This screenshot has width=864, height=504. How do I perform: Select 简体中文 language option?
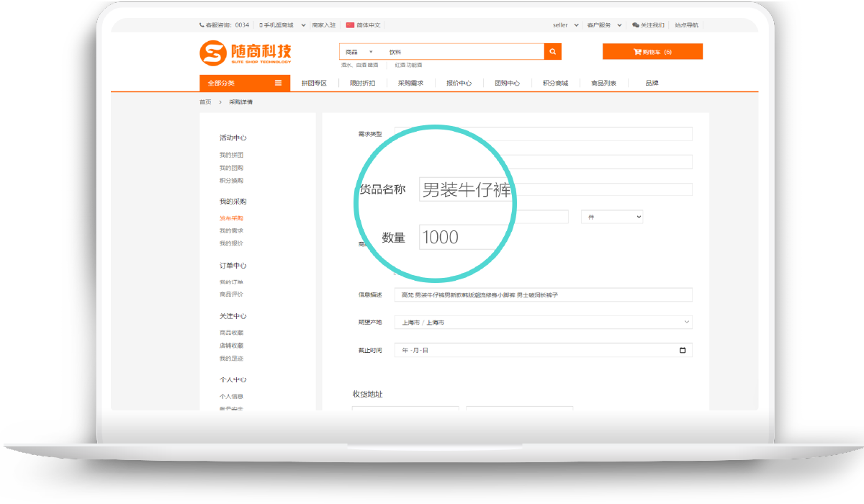point(368,25)
